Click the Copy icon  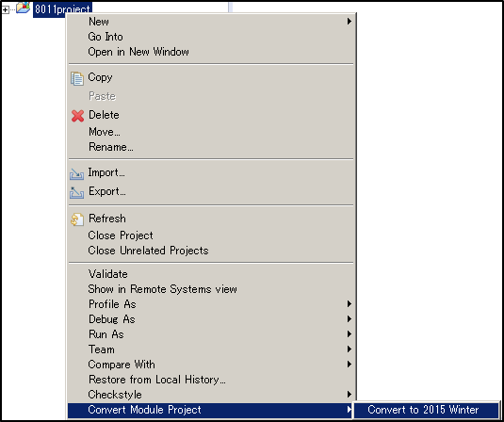(77, 78)
